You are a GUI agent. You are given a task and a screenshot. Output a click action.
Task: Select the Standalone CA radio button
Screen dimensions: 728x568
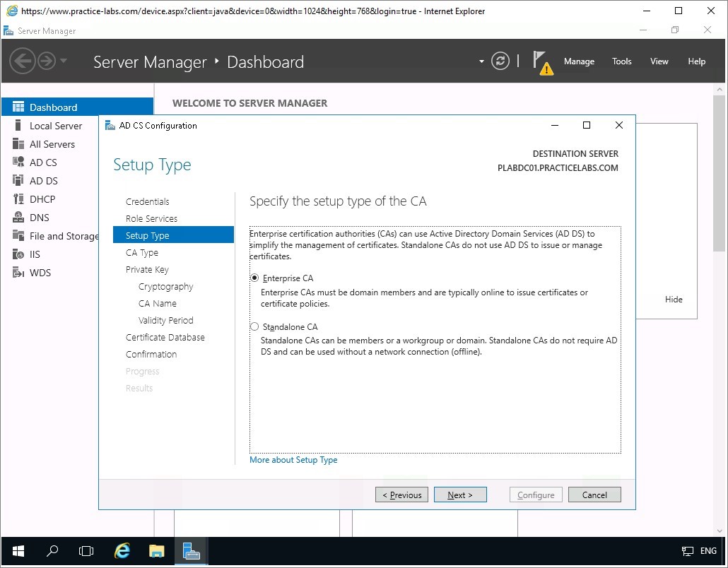[254, 326]
